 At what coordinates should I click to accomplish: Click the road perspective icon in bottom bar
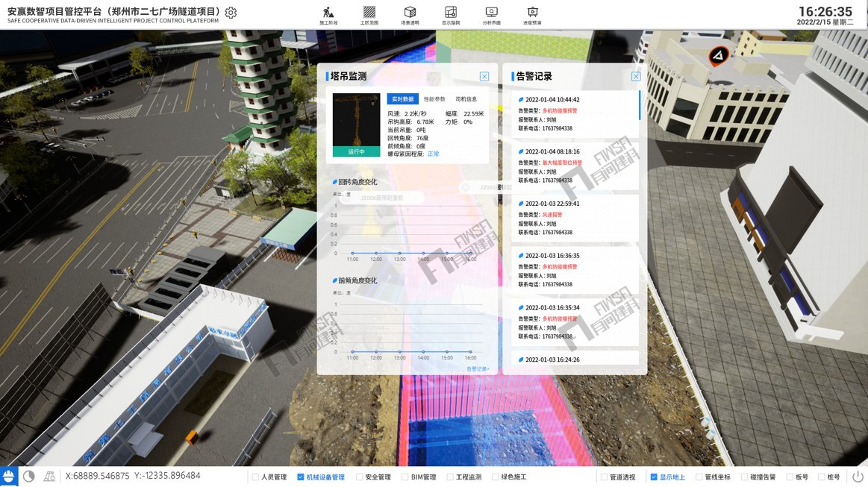(x=50, y=476)
